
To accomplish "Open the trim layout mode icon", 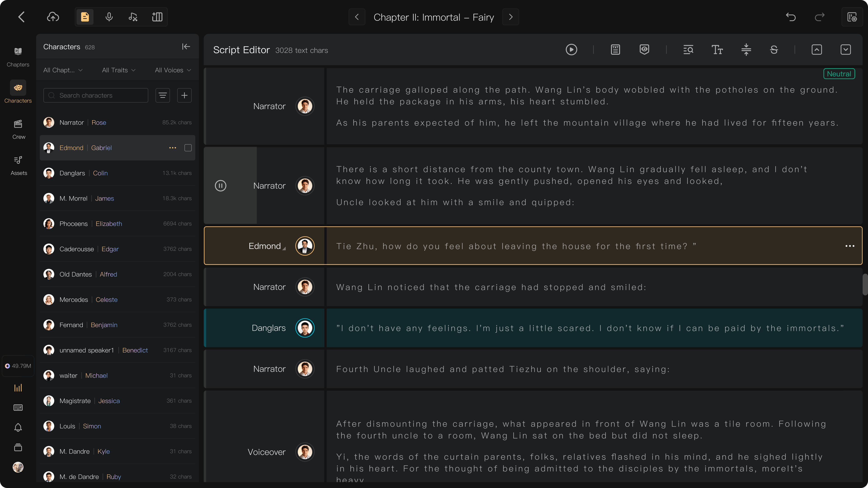I will coord(157,17).
